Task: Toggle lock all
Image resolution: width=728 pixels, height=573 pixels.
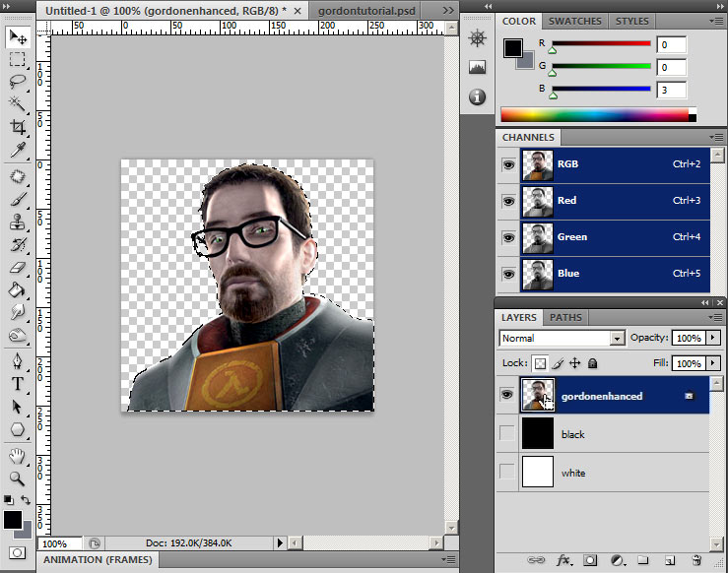Action: [x=592, y=363]
